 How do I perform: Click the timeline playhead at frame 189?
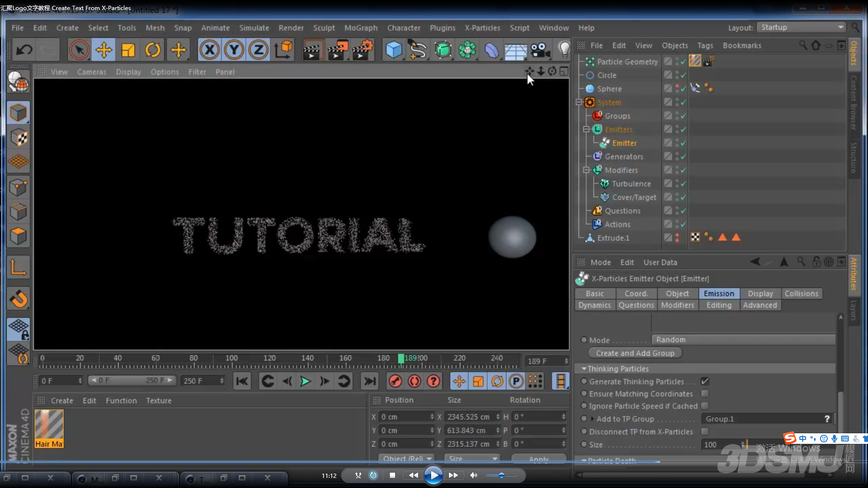401,358
